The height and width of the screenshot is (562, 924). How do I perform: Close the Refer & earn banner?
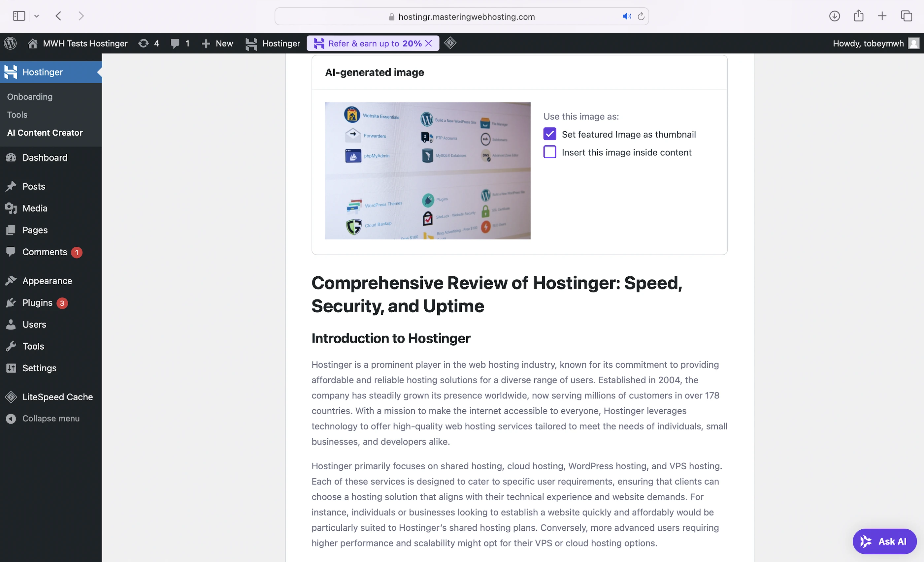tap(429, 44)
